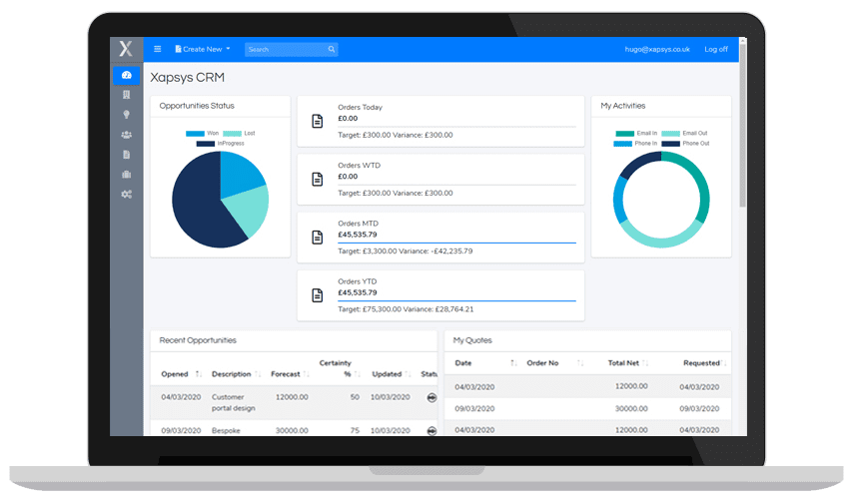Click the Orders WTD document icon

[318, 179]
